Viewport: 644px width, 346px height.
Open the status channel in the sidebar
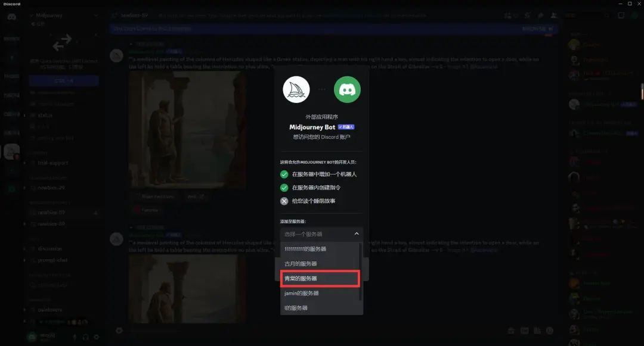coord(45,115)
